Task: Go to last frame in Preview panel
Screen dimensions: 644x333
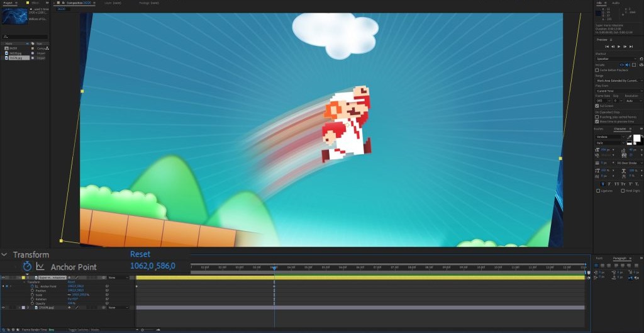Action: 631,47
